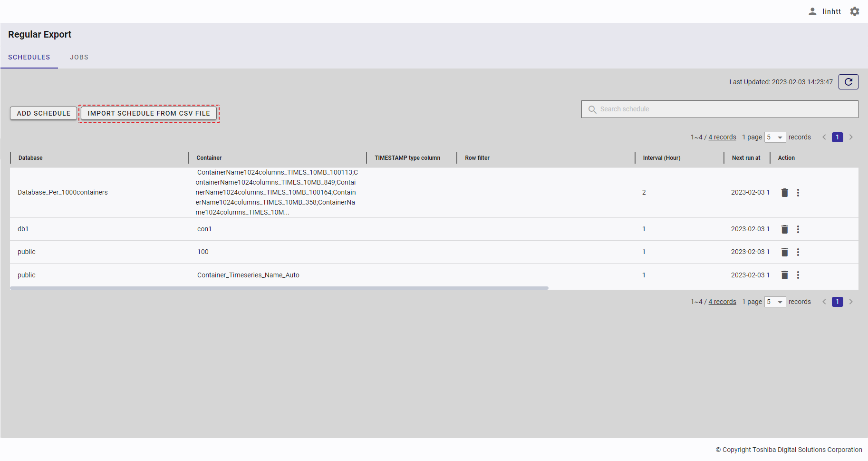Delete the db1 schedule row

pyautogui.click(x=785, y=229)
